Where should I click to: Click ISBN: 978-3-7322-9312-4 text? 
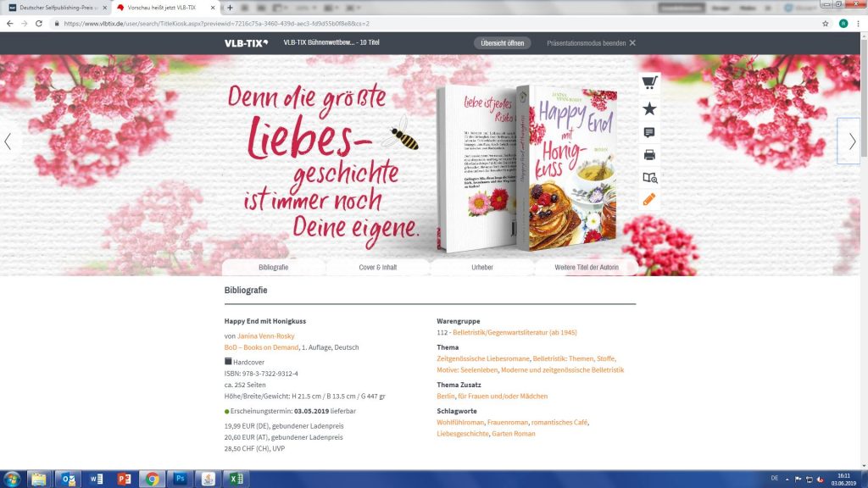(x=261, y=374)
